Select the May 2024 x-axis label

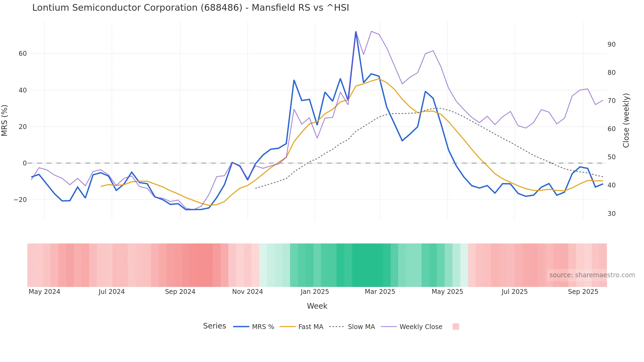pos(44,292)
